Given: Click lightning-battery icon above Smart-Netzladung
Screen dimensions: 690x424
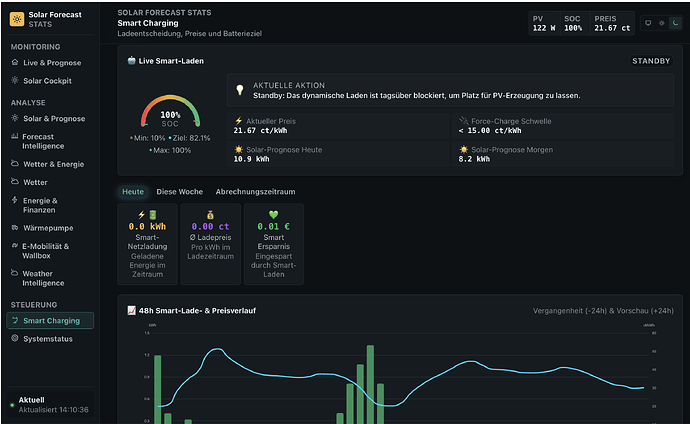Looking at the screenshot, I should point(147,215).
